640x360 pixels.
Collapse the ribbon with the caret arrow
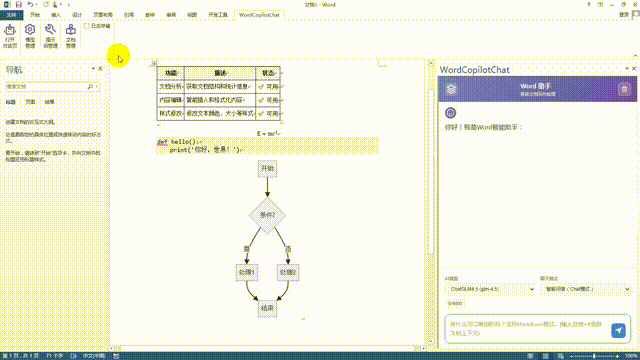click(635, 56)
